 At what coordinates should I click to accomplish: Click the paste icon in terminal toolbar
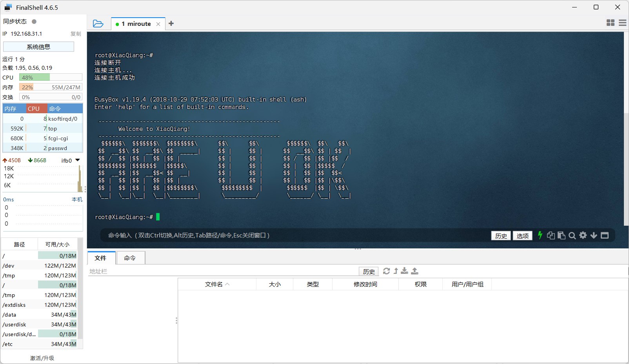coord(562,235)
